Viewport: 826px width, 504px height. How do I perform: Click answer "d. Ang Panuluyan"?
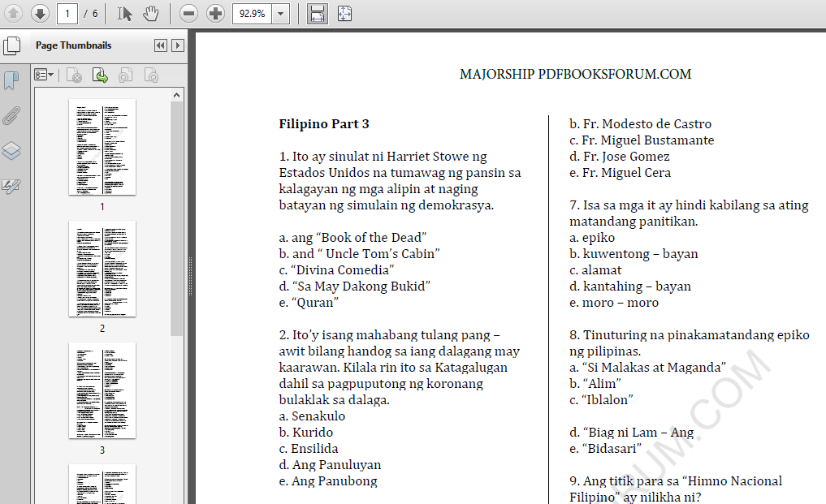click(x=330, y=465)
